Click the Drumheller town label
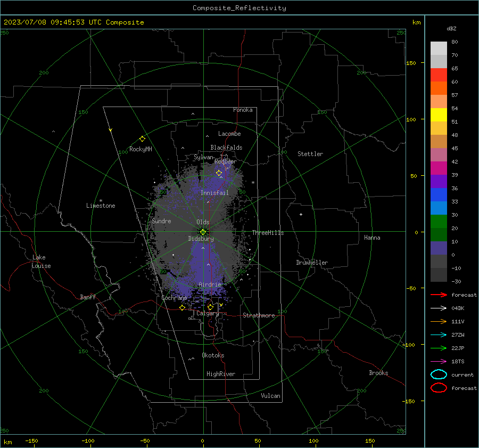 [312, 263]
